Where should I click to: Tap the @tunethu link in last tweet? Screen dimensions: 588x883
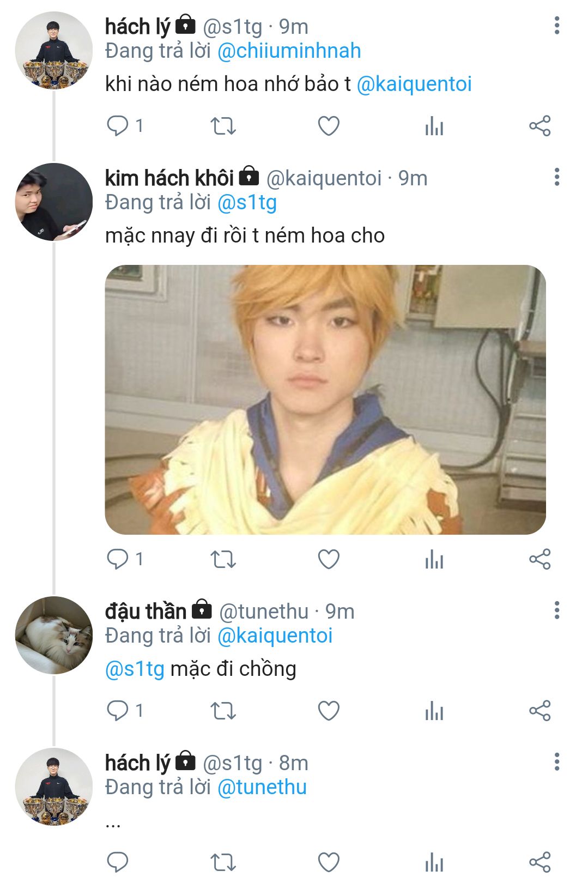pyautogui.click(x=262, y=787)
